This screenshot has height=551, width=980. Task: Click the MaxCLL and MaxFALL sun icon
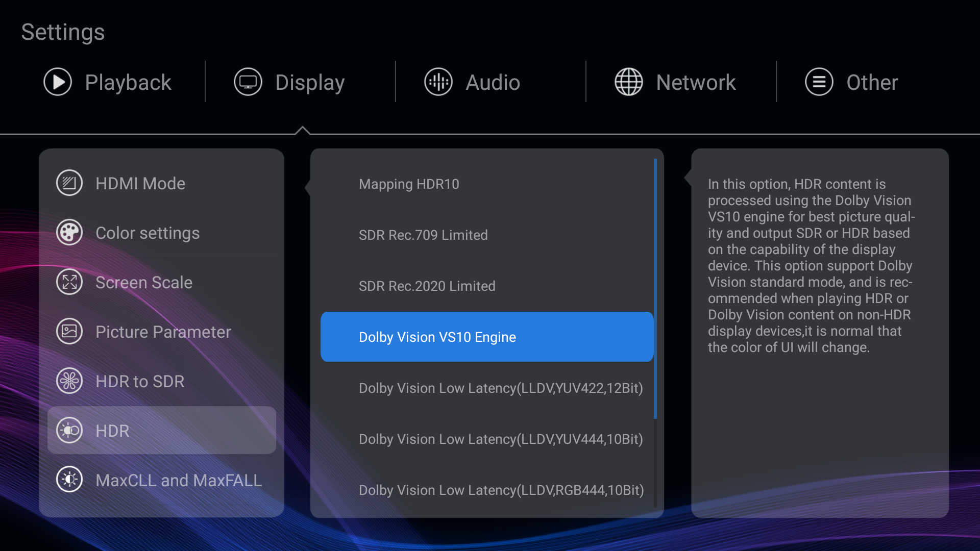click(x=69, y=480)
